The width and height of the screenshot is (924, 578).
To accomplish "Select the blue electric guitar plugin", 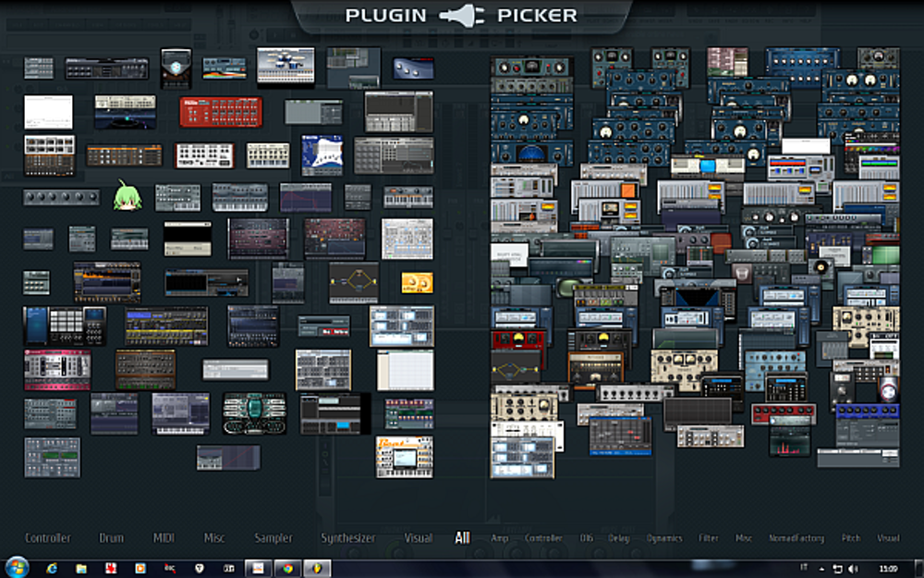I will [x=322, y=154].
